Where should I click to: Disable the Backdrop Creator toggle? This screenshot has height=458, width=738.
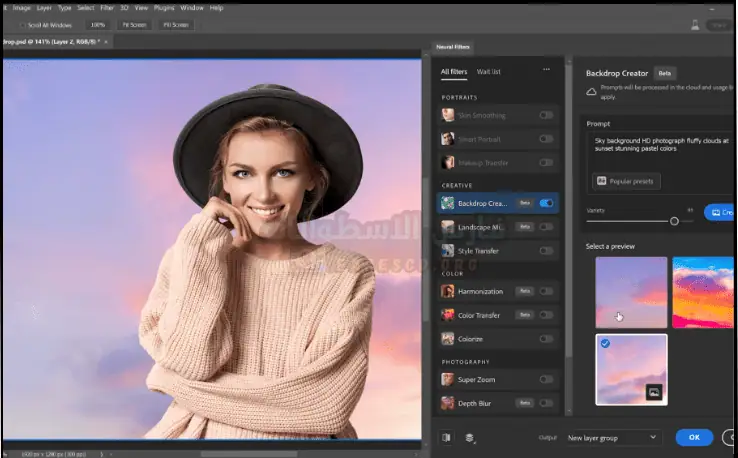[546, 203]
